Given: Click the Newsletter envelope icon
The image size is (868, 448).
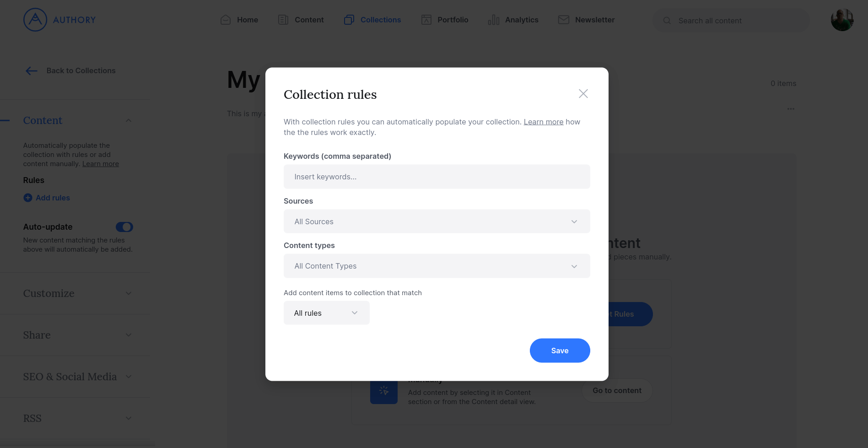Looking at the screenshot, I should (x=564, y=20).
